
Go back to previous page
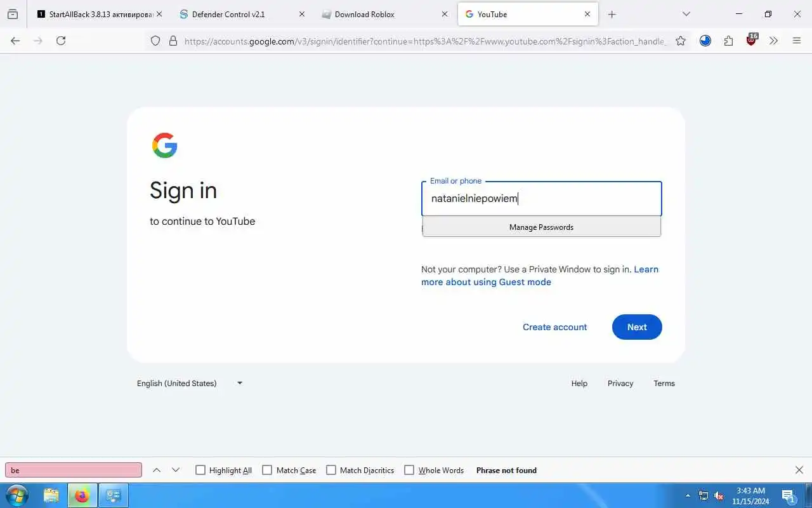16,41
